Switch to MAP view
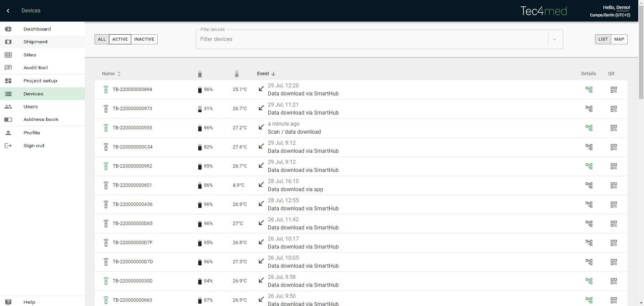The height and width of the screenshot is (306, 644). click(619, 39)
